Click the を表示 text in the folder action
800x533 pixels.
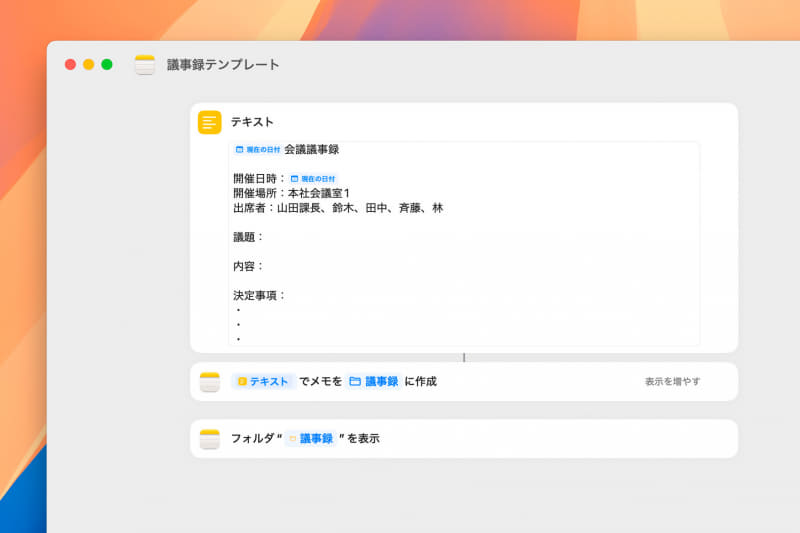click(363, 439)
